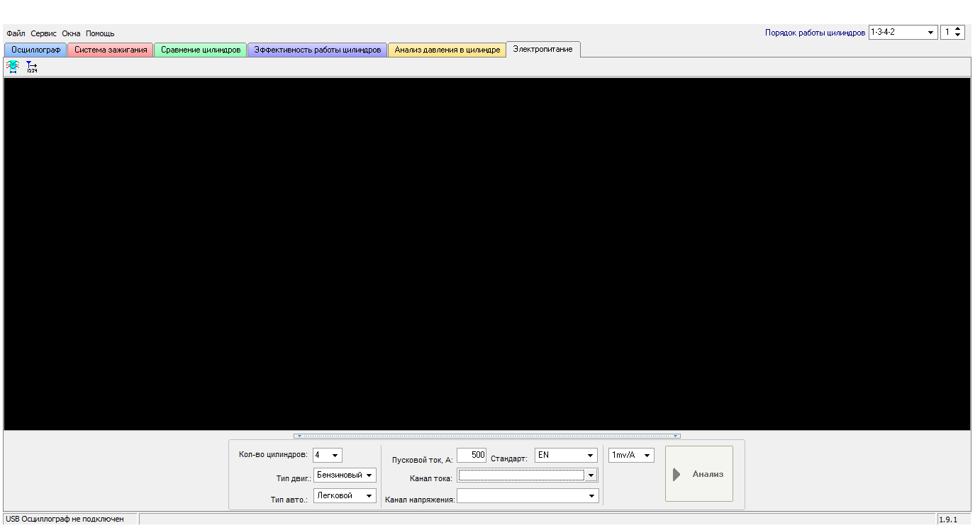Open the Окна menu

(x=71, y=33)
